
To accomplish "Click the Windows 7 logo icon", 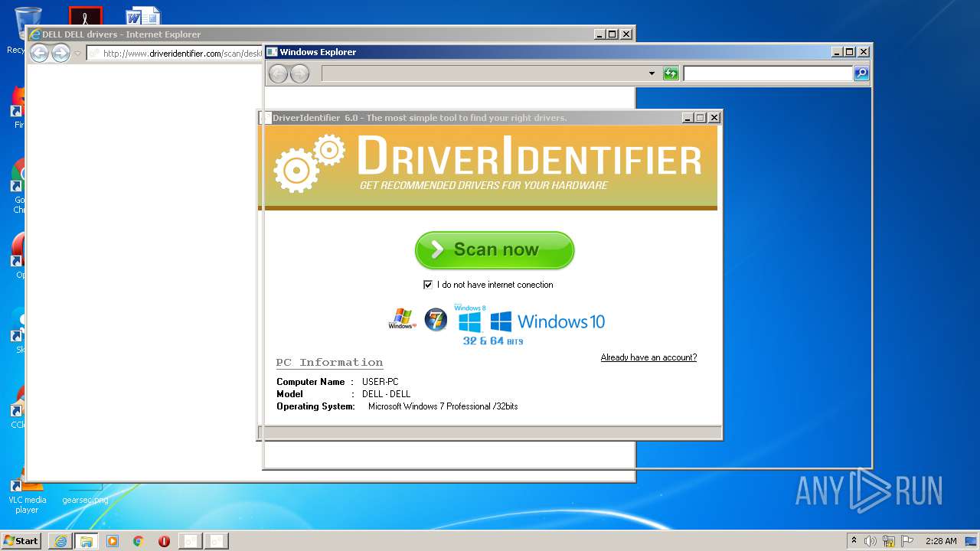I will [x=436, y=319].
